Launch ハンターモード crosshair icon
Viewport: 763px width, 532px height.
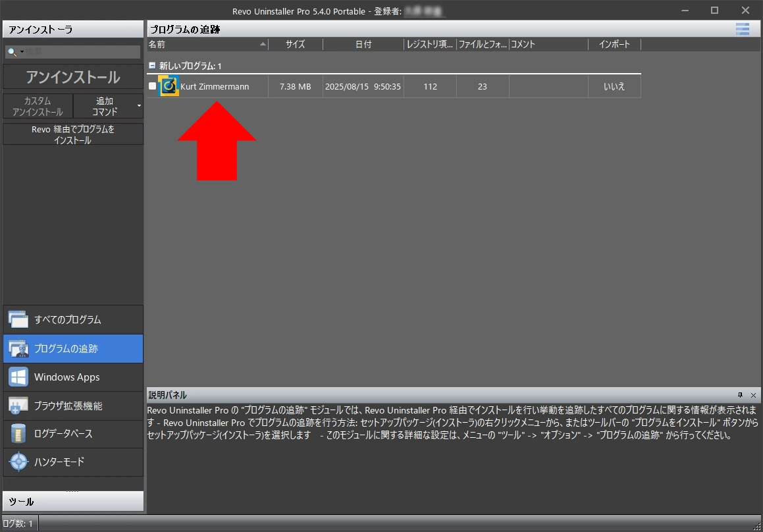pyautogui.click(x=18, y=462)
